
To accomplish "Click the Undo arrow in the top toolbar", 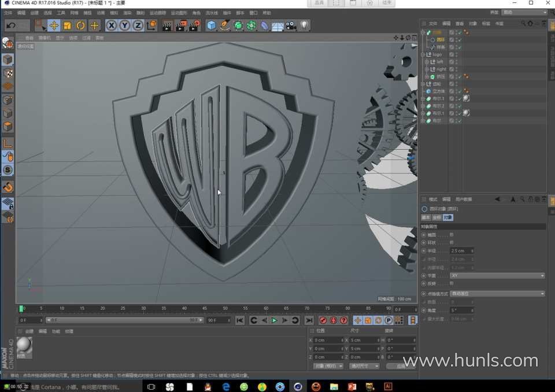I will click(11, 25).
